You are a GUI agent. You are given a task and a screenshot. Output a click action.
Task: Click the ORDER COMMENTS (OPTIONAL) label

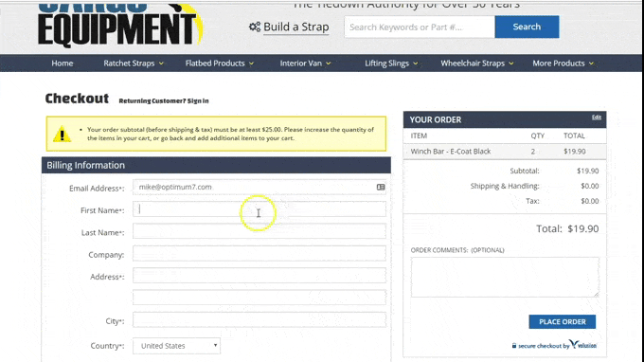point(457,250)
